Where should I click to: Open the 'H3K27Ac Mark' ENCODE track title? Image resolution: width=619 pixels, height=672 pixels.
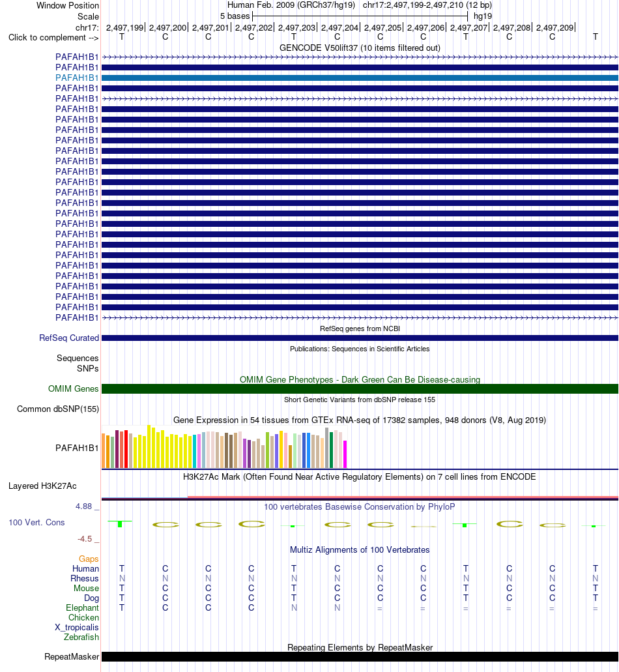[x=360, y=477]
